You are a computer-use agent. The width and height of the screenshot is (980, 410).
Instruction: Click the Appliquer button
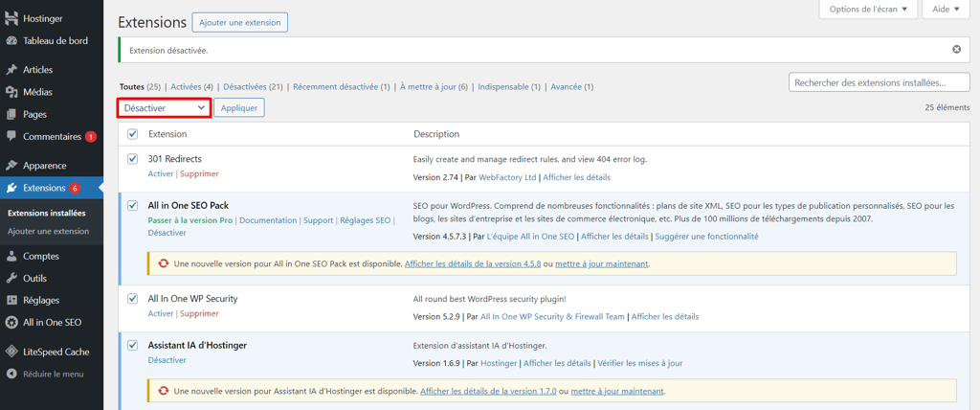point(239,107)
